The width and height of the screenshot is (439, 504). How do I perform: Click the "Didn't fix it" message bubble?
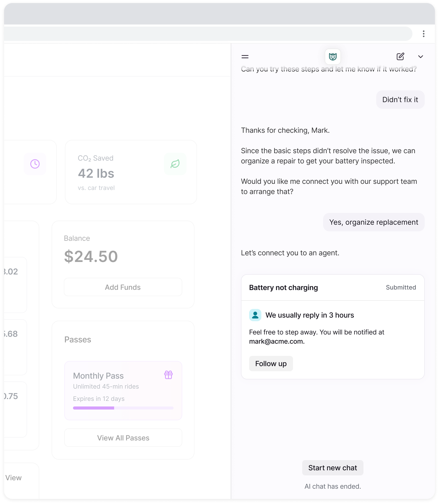click(400, 100)
